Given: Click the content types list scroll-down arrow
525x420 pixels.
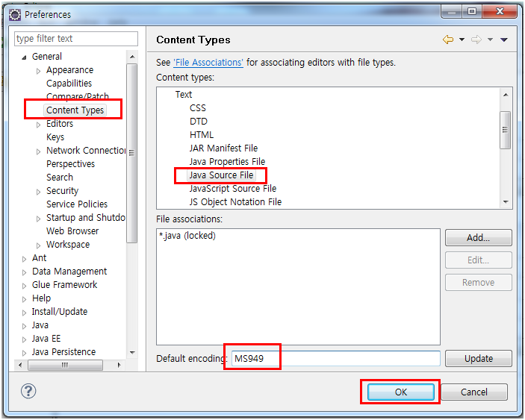Looking at the screenshot, I should click(x=506, y=201).
